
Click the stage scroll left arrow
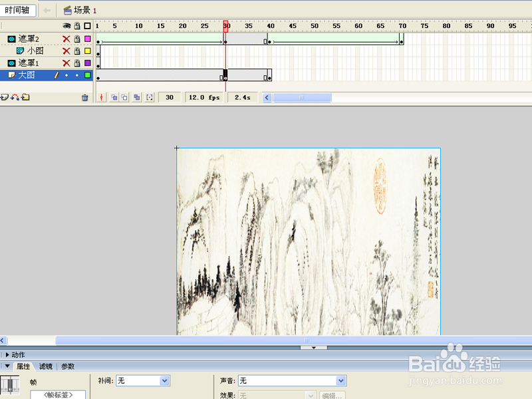pos(3,340)
